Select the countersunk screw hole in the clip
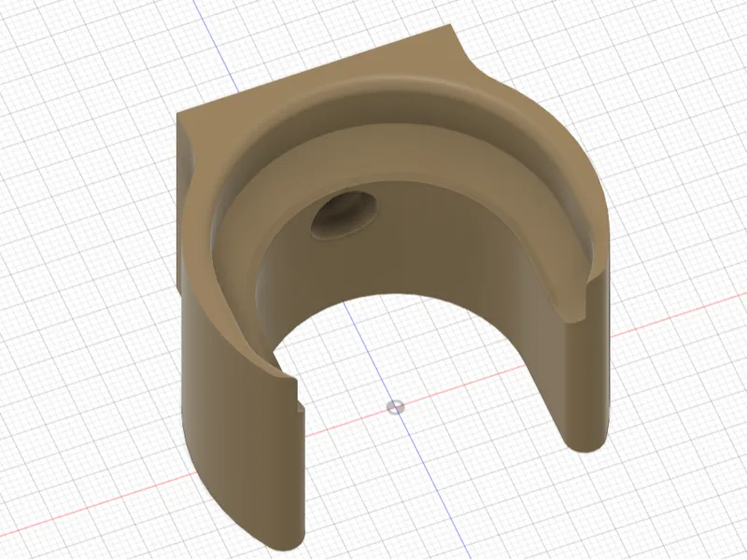 click(344, 215)
